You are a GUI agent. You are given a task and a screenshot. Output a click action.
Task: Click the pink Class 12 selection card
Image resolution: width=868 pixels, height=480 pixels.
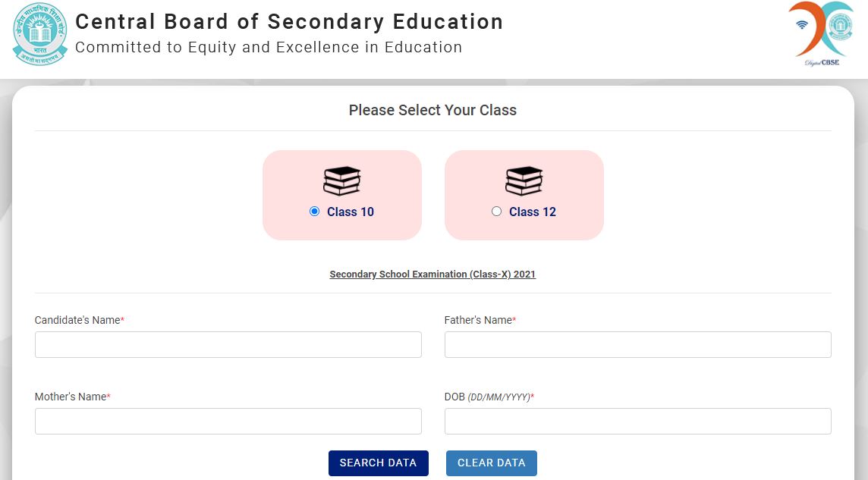(524, 195)
